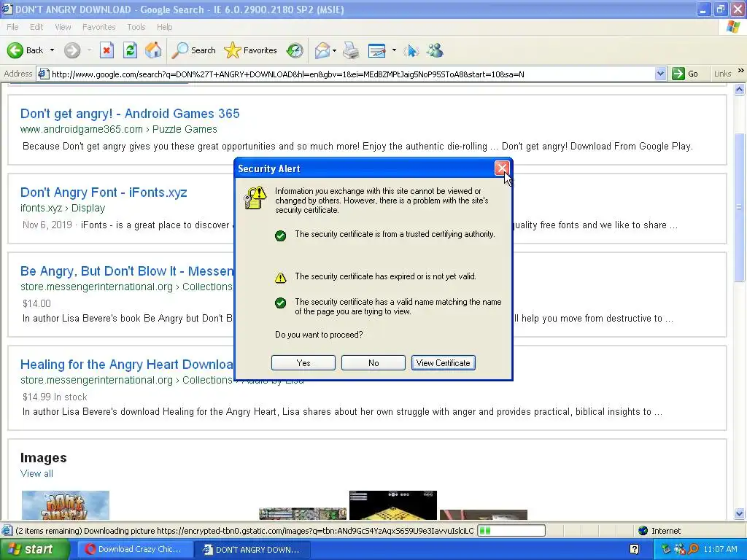Open Don't Angry Font - iFonts.xyz link
This screenshot has width=747, height=560.
(104, 192)
